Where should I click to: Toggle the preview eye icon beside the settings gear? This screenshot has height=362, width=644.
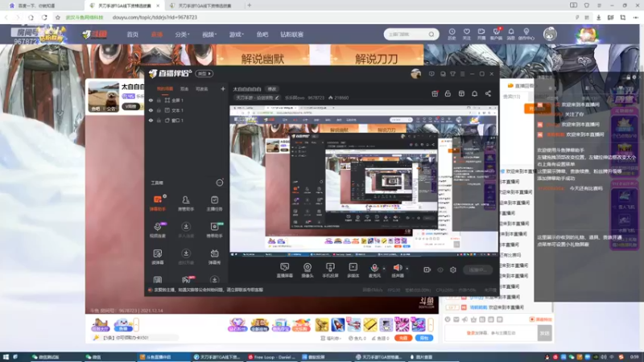point(440,269)
